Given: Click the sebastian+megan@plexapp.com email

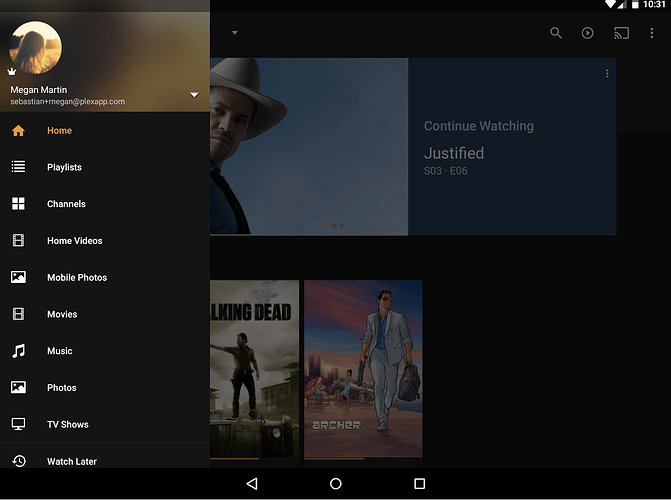Looking at the screenshot, I should (x=68, y=102).
